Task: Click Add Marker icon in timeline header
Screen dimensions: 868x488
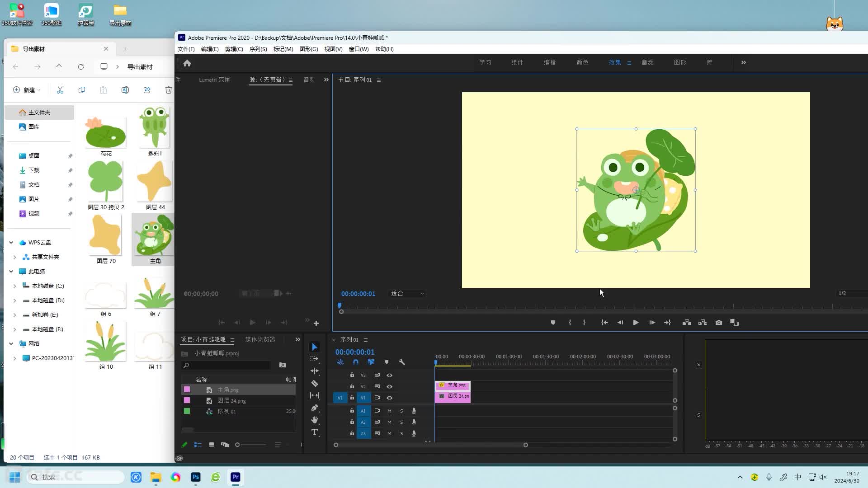Action: click(387, 362)
